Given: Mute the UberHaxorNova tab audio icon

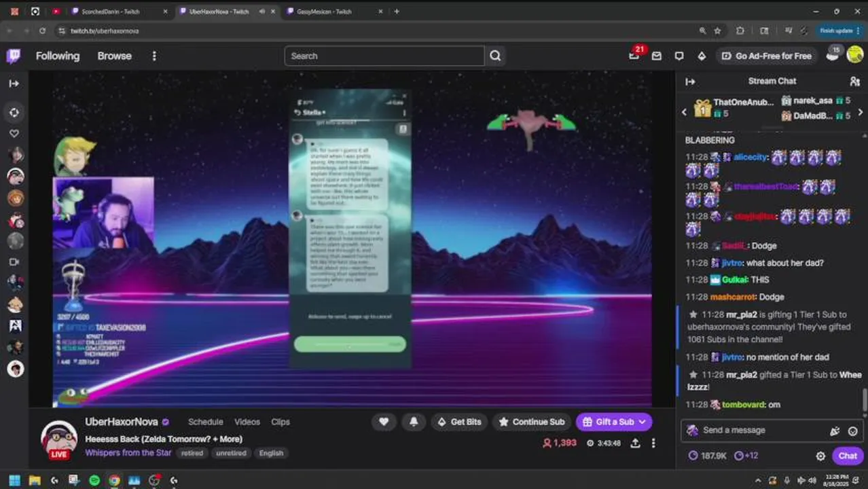Looking at the screenshot, I should click(x=262, y=12).
